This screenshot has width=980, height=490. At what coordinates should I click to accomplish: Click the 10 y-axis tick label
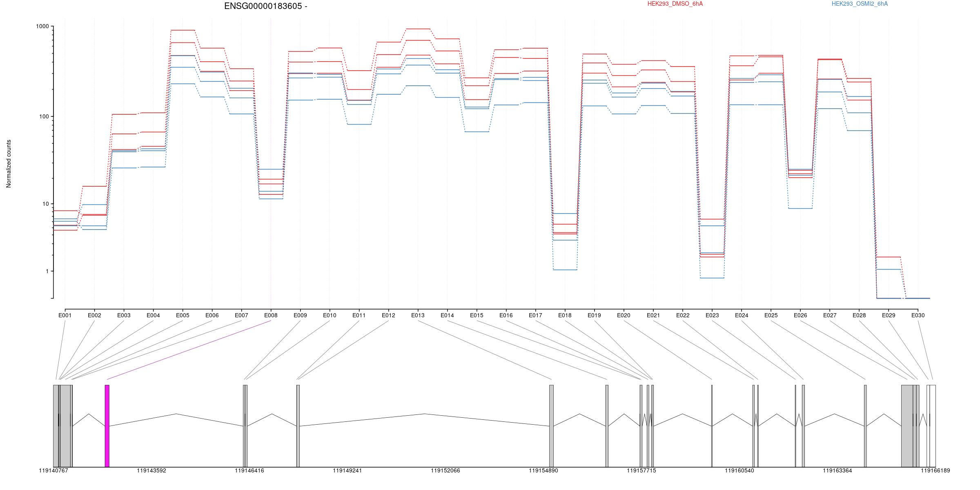point(45,204)
